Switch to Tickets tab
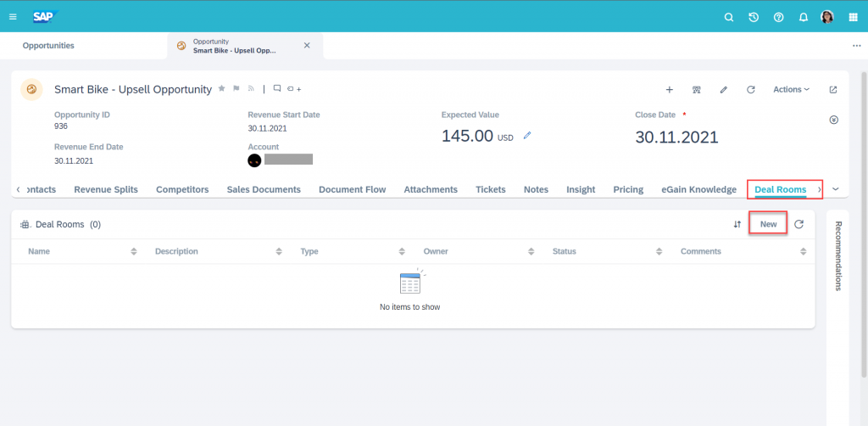 pos(491,189)
